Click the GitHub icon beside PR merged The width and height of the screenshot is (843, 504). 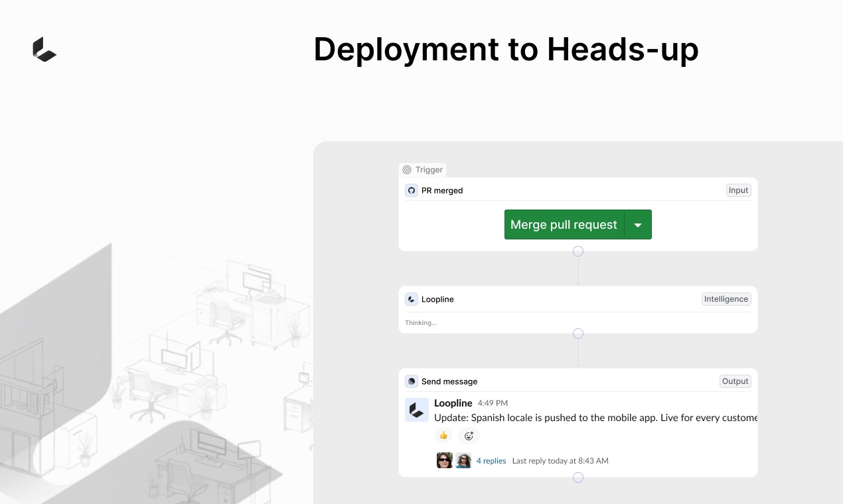412,190
